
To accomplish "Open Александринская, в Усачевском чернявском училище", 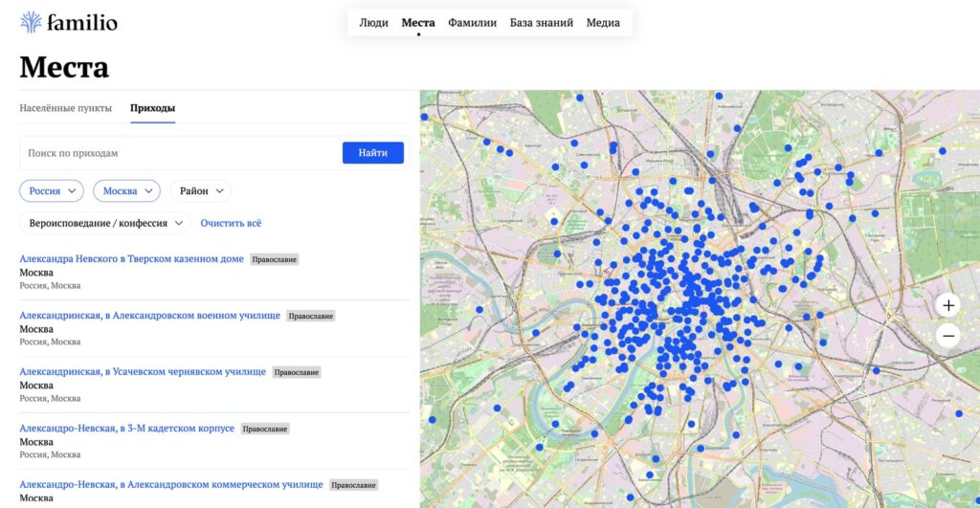I will click(143, 372).
